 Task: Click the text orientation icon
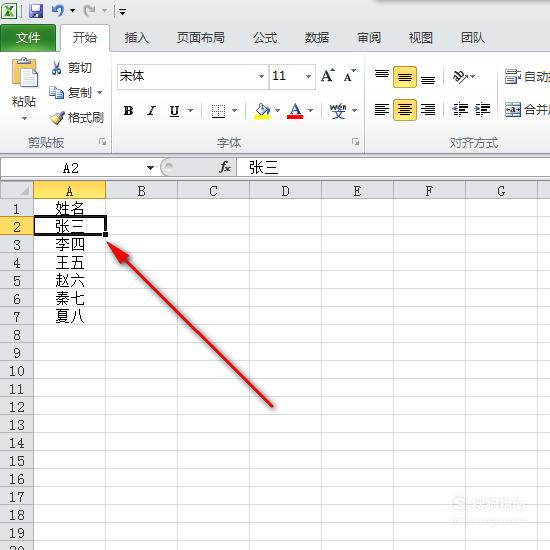click(x=460, y=76)
